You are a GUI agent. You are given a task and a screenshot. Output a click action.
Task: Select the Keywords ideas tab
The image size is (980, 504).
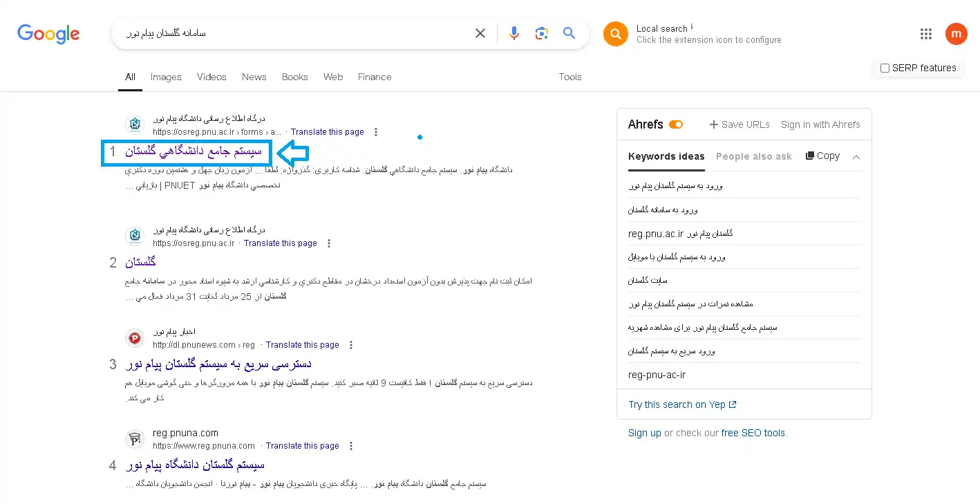click(666, 156)
